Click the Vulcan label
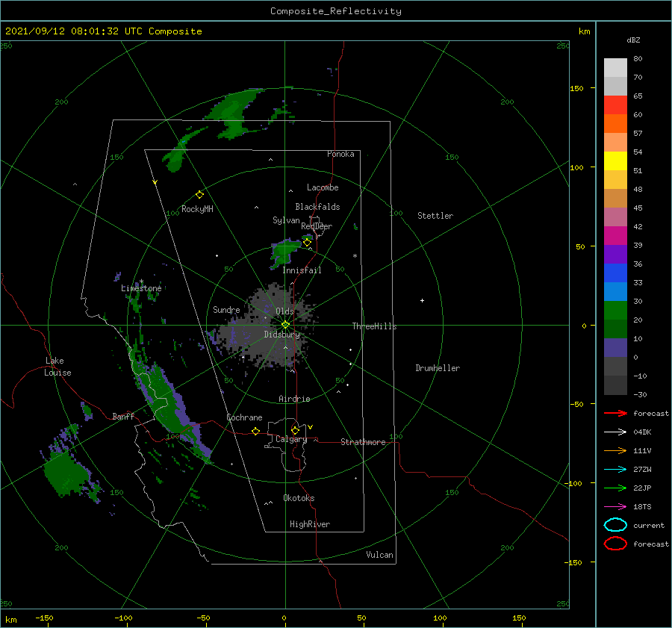The image size is (672, 628). [379, 554]
